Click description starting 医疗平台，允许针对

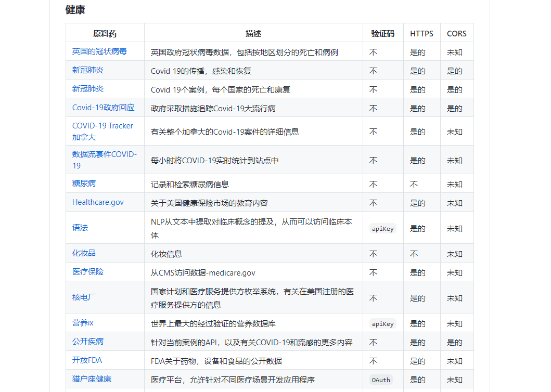233,380
